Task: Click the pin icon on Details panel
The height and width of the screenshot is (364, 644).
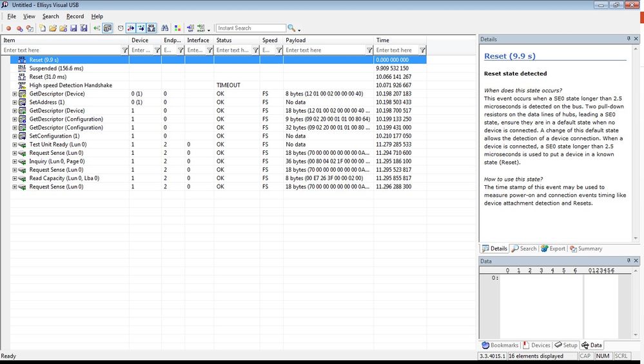Action: 629,39
